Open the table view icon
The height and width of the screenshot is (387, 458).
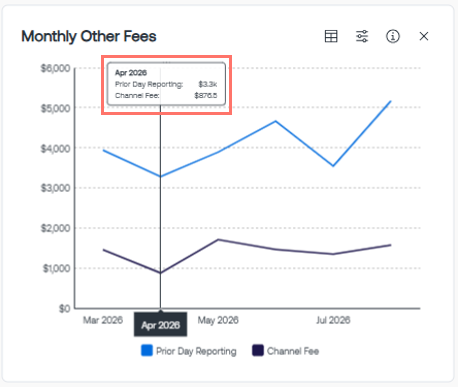pyautogui.click(x=331, y=36)
